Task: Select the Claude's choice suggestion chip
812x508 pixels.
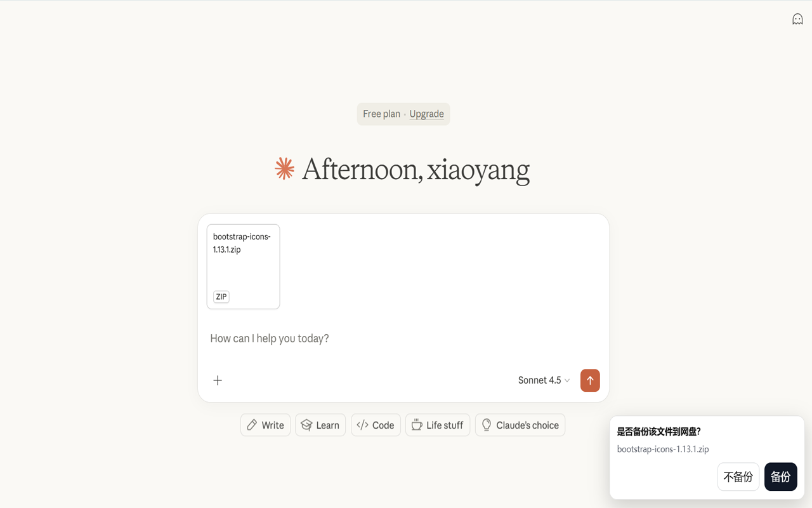Action: point(520,425)
